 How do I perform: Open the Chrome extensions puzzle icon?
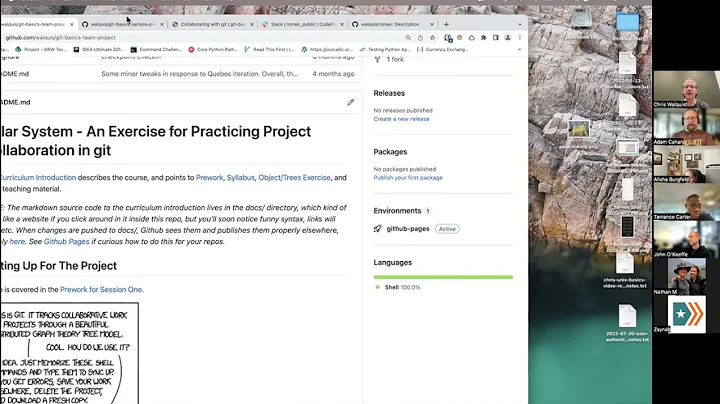(484, 38)
